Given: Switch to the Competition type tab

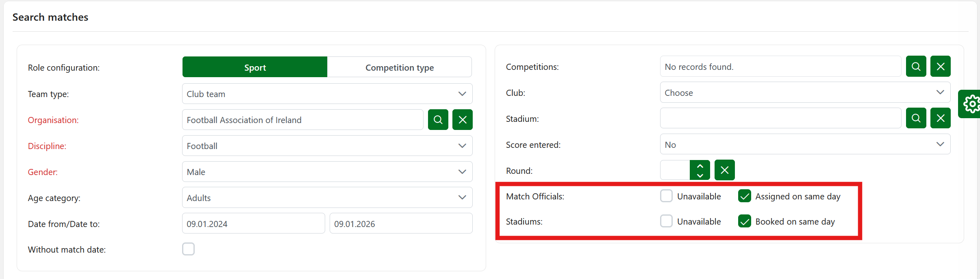Looking at the screenshot, I should tap(399, 67).
